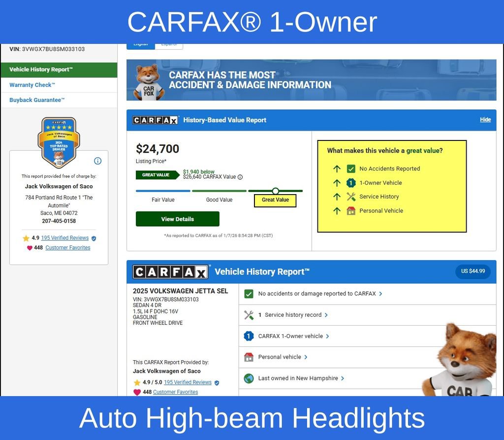
Task: Click the CARFAX accident information banner
Action: 311,80
